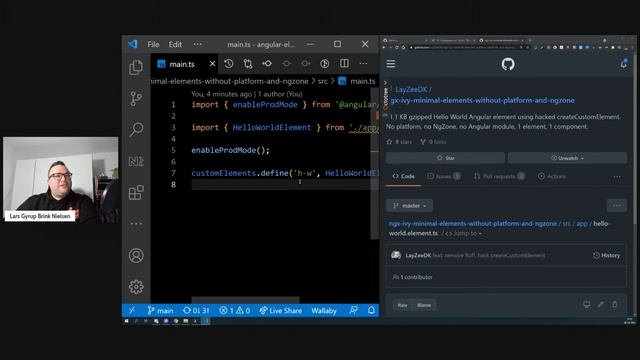Click the forks count link on GitHub
Screen dimensions: 640x360
point(433,142)
